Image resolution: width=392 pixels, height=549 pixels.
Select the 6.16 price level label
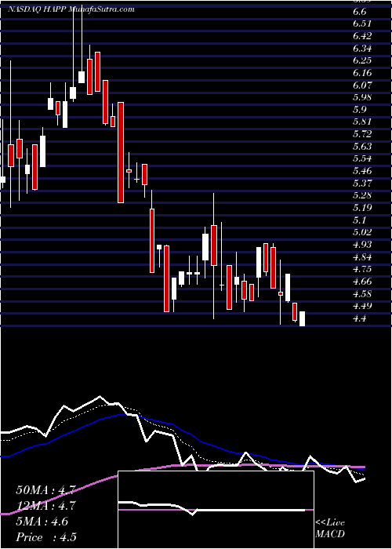[362, 73]
